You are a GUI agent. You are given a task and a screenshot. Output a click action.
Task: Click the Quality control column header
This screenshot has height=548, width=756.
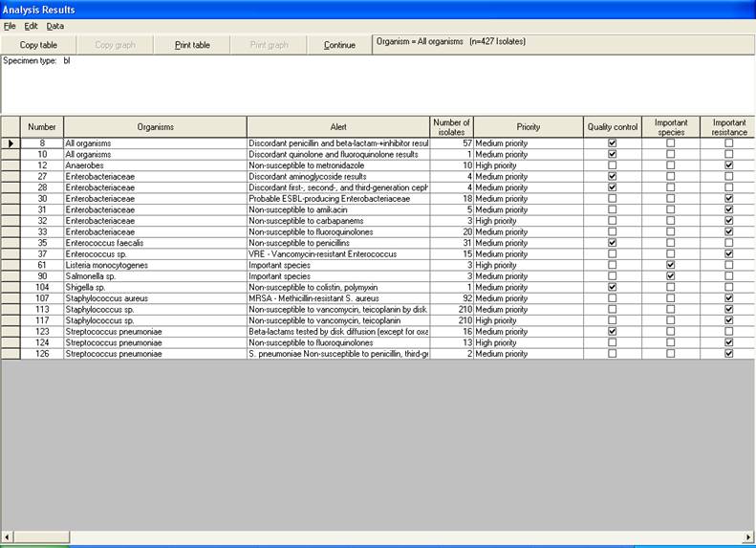coord(613,127)
